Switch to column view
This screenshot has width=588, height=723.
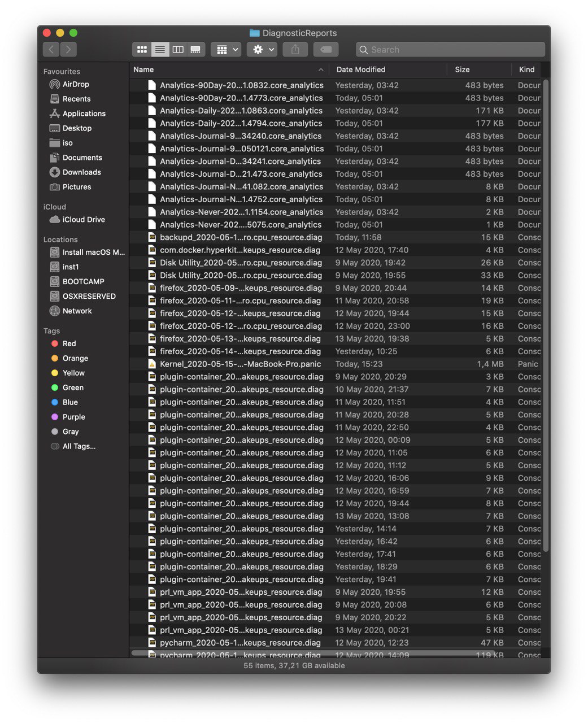point(178,50)
